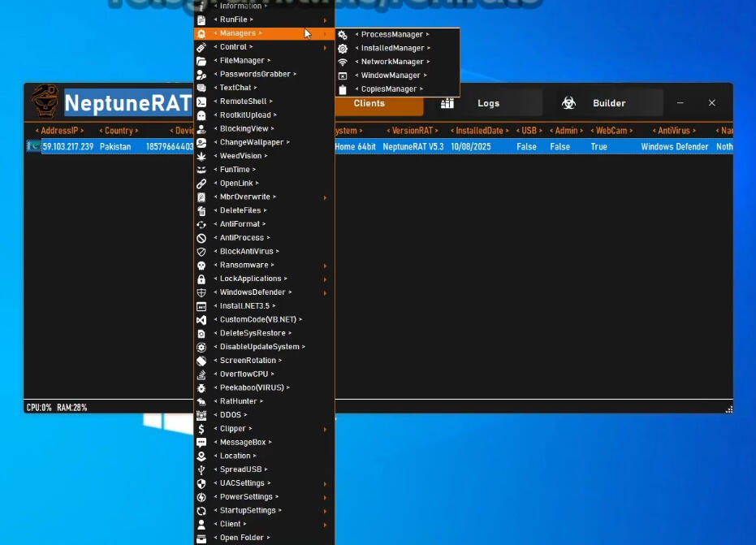Open the StartupSettings menu entry
756x545 pixels.
click(x=264, y=510)
